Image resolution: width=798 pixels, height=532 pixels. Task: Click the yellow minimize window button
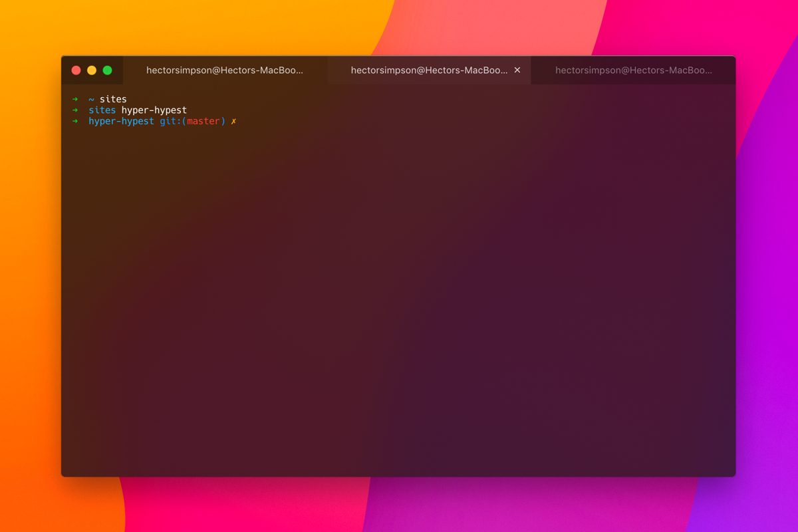click(x=92, y=70)
